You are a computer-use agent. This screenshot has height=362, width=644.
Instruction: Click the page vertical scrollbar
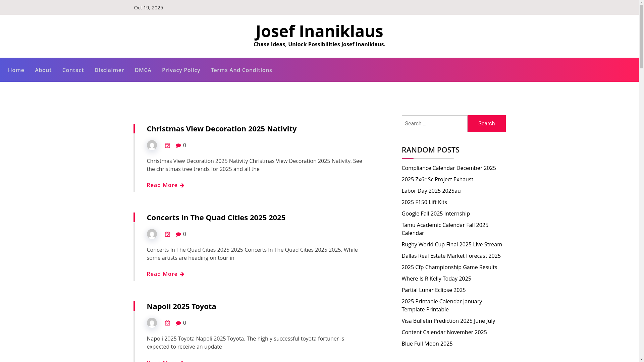[x=641, y=181]
